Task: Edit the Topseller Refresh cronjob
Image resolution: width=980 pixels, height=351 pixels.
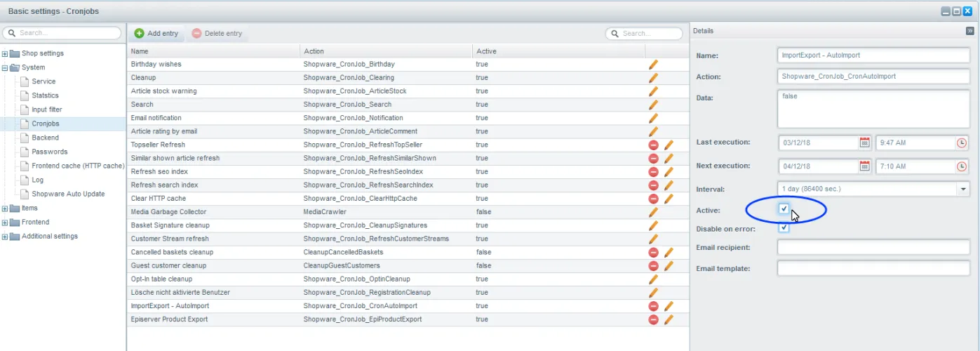Action: (669, 145)
